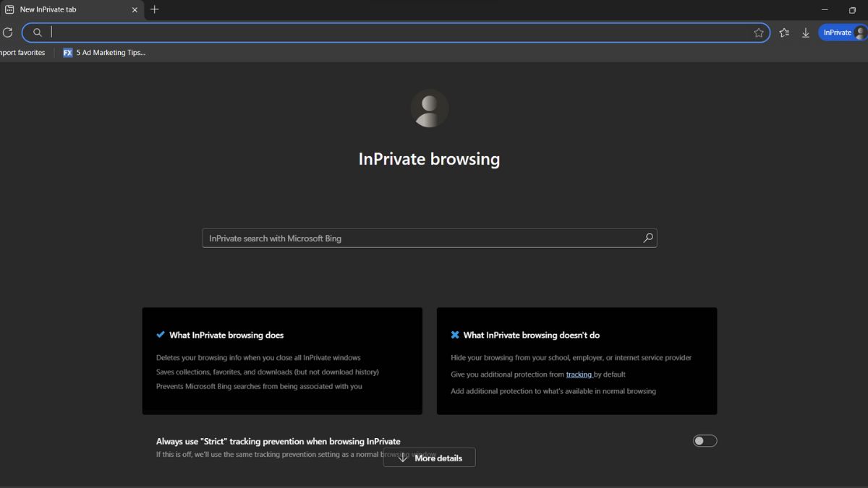
Task: Click 'Add additional protection' line
Action: point(553,391)
